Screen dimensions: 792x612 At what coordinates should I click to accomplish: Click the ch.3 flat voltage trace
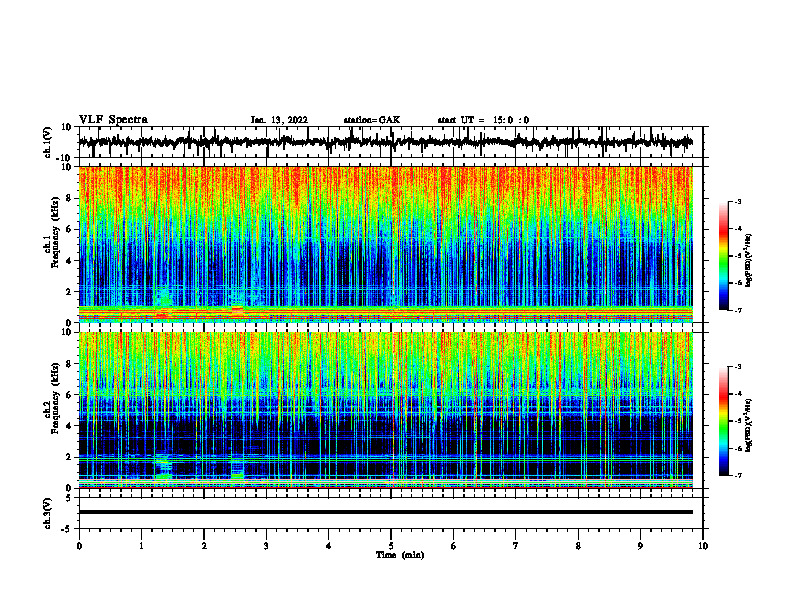click(386, 512)
